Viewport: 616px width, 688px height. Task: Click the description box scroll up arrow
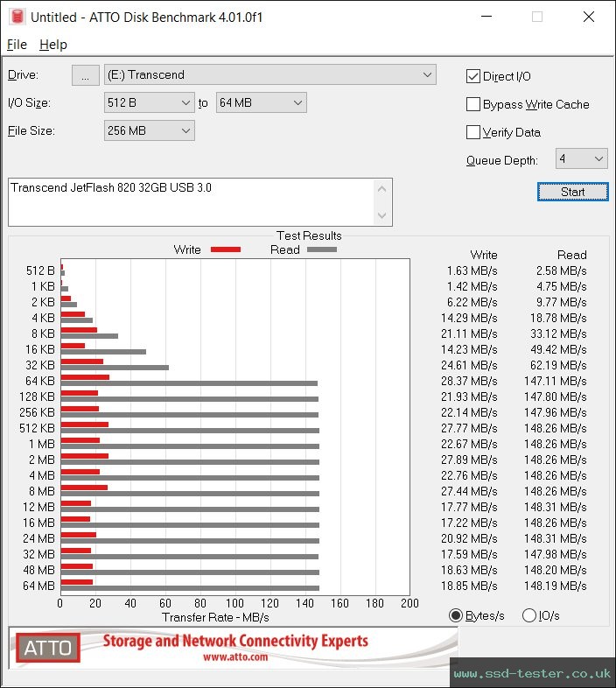coord(381,190)
